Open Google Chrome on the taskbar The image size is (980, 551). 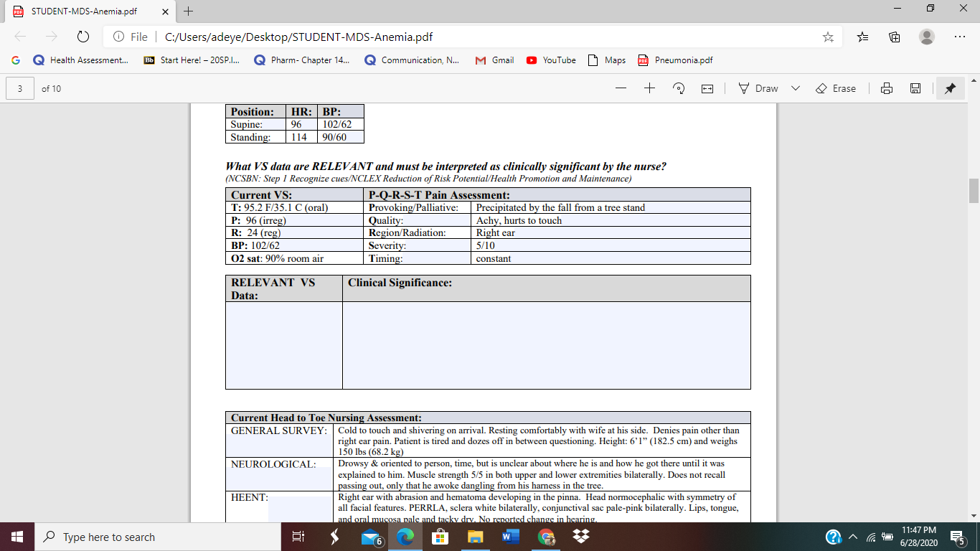click(546, 537)
